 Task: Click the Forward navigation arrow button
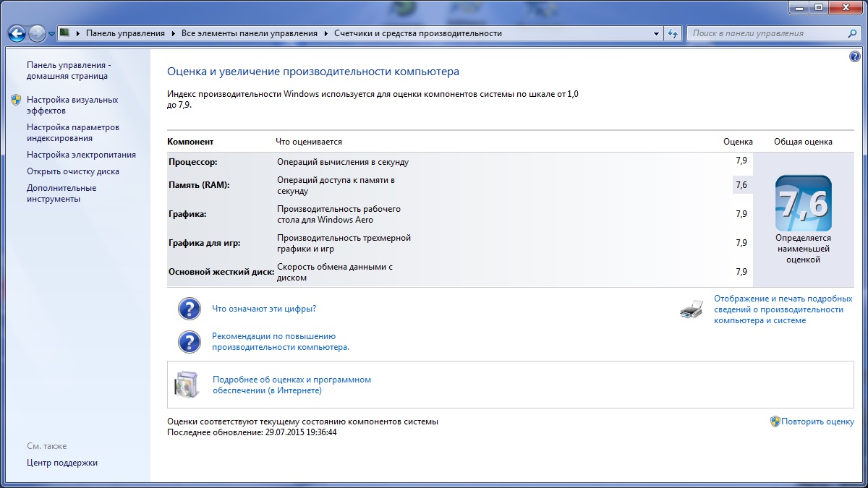click(37, 33)
